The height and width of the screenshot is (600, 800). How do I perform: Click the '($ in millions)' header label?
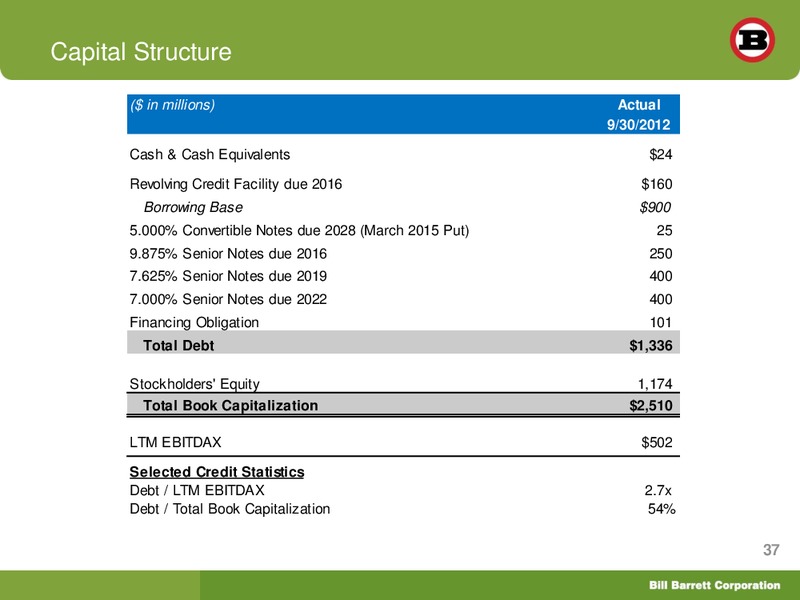point(172,105)
